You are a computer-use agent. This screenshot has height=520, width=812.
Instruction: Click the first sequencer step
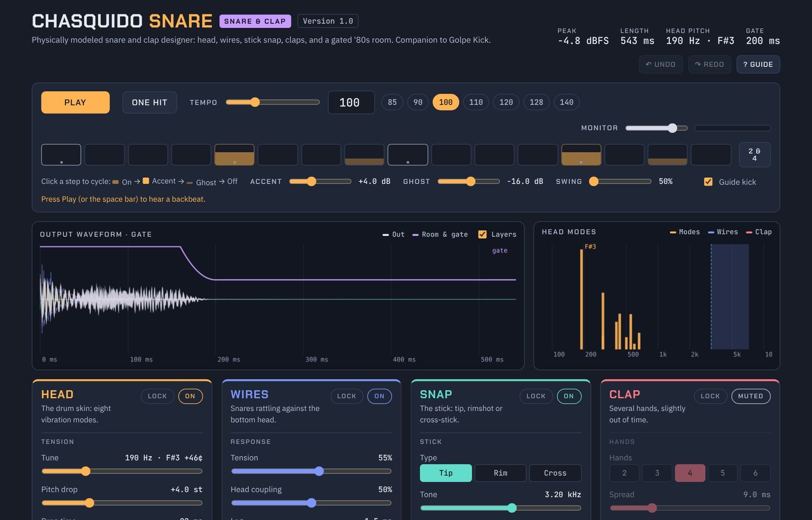(x=61, y=155)
